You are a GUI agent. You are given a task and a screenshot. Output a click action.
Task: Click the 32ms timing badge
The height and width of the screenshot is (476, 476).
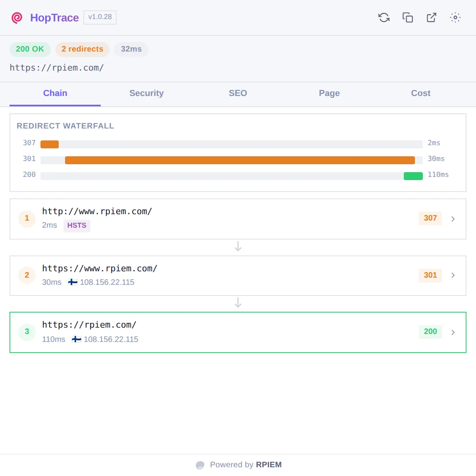pyautogui.click(x=131, y=49)
